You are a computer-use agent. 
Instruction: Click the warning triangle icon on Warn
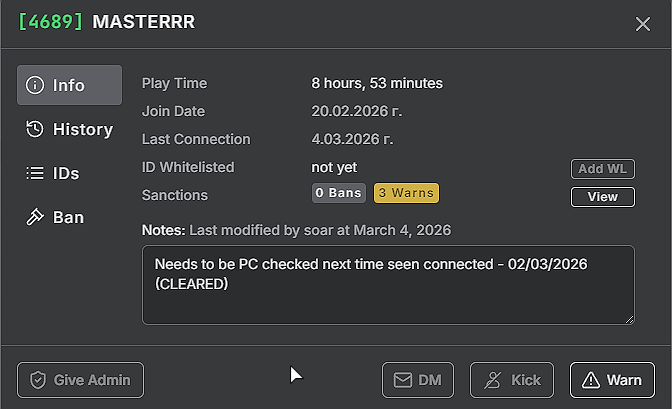pyautogui.click(x=591, y=380)
